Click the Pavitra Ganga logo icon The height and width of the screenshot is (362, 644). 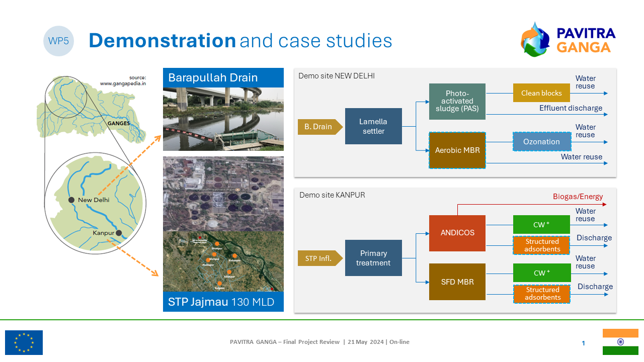pyautogui.click(x=535, y=39)
